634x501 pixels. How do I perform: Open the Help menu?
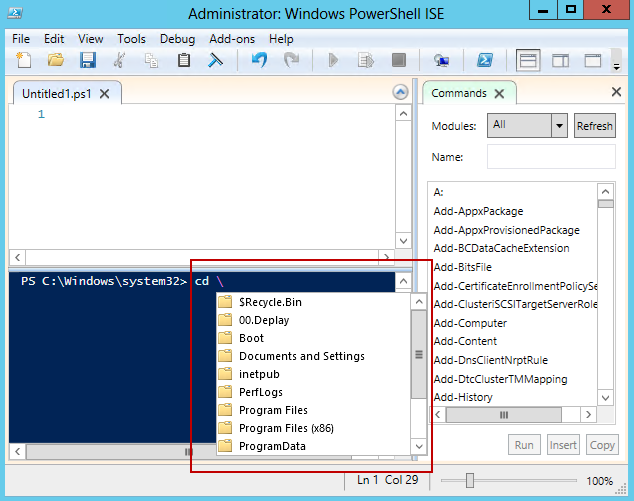(281, 39)
